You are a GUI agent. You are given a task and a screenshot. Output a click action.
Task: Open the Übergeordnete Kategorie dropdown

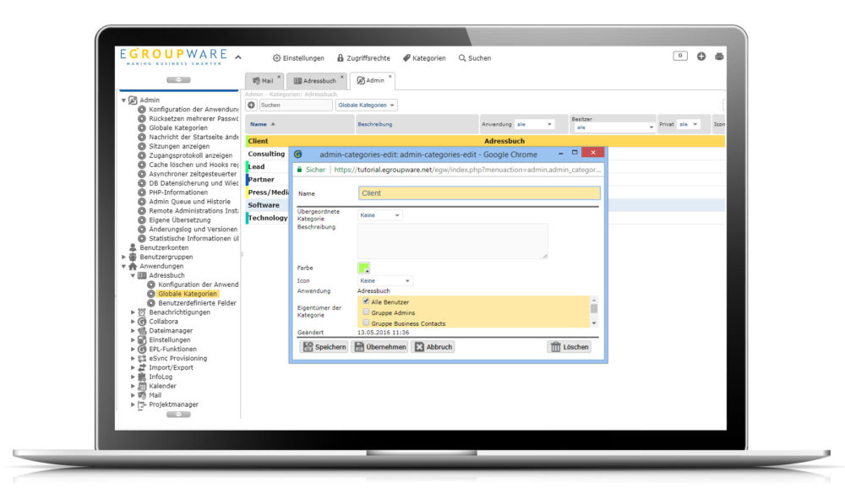pyautogui.click(x=379, y=215)
